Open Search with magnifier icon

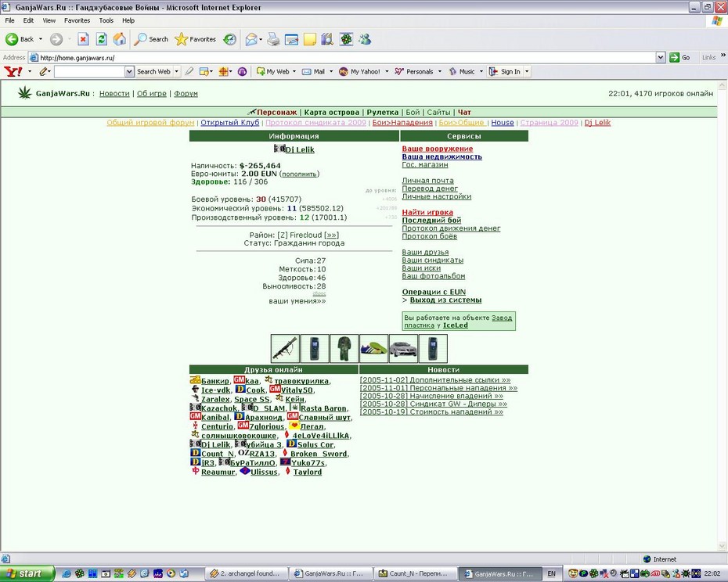click(x=151, y=39)
